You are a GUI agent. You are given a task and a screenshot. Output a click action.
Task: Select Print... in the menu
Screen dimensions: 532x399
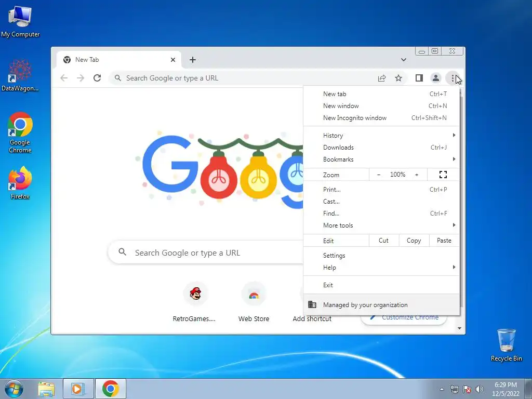[381, 190]
